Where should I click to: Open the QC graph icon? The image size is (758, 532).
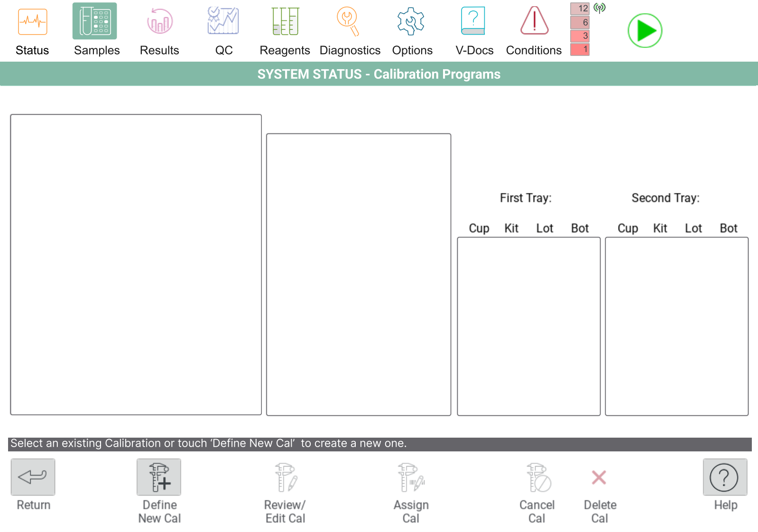pos(223,21)
